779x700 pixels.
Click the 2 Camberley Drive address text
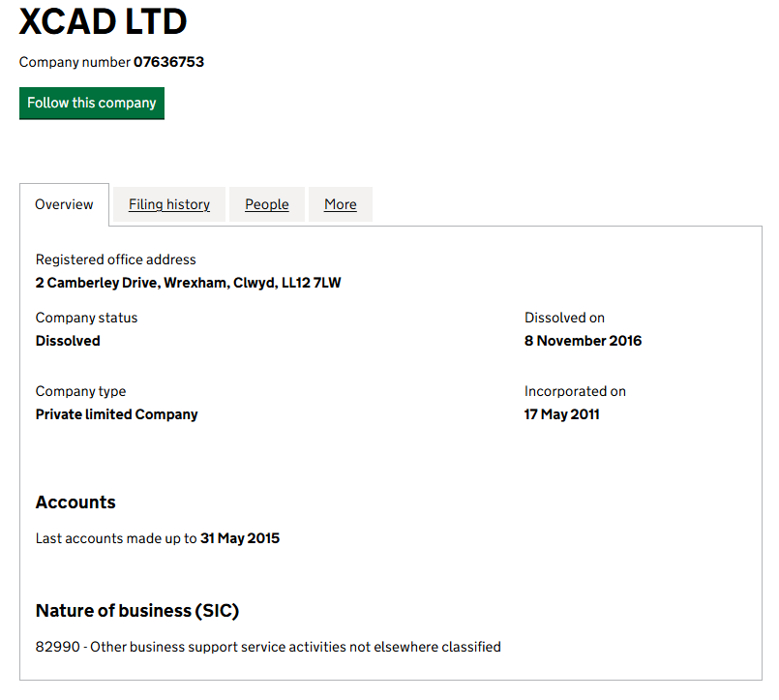click(188, 283)
